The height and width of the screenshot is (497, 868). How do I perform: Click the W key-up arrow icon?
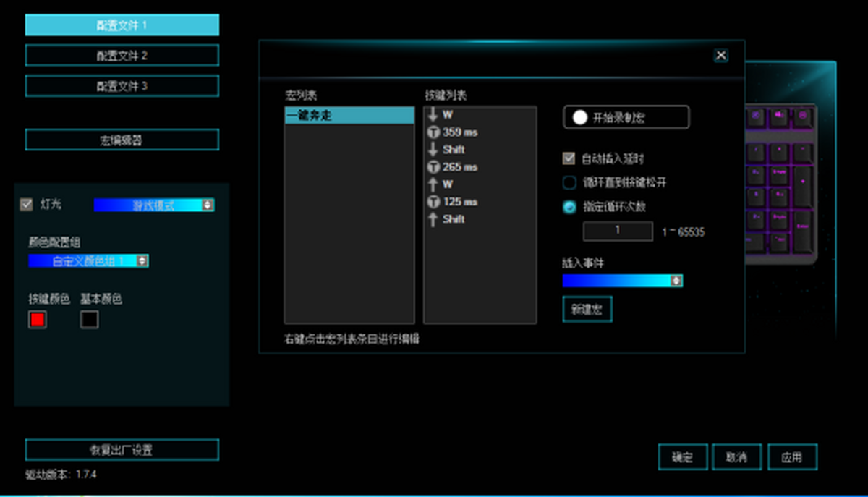coord(433,184)
